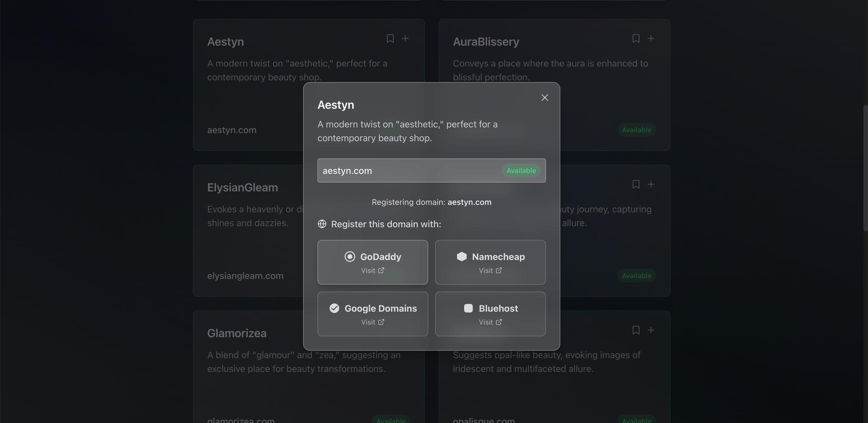Click the Google Domains checkmark icon
The image size is (868, 423).
[334, 308]
